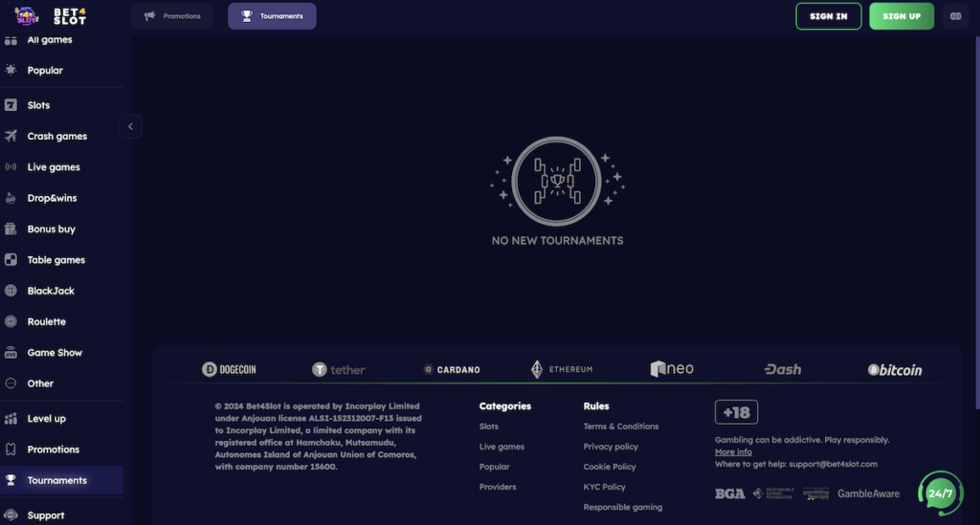Open the Privacy policy link
The image size is (980, 525).
(x=611, y=447)
